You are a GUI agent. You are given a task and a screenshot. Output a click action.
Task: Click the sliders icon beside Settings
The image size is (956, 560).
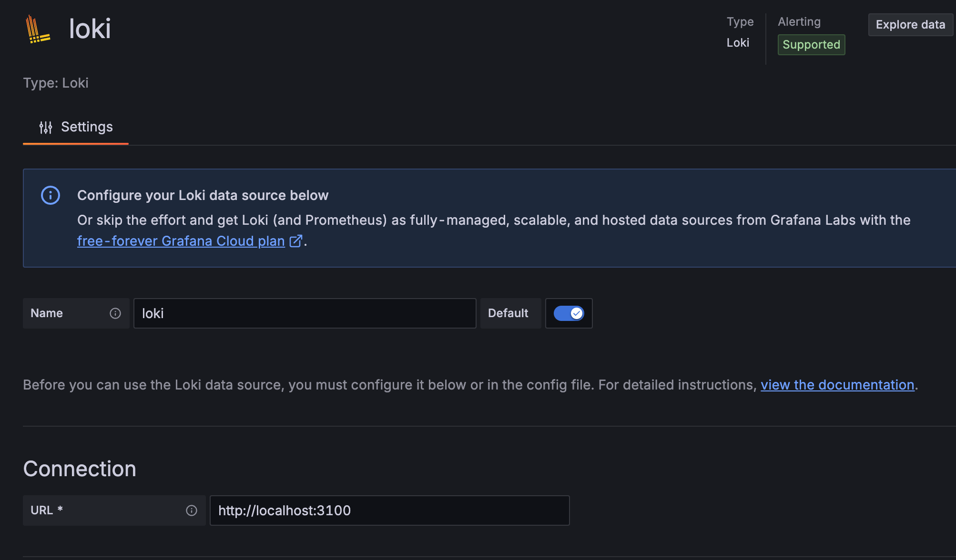click(46, 127)
